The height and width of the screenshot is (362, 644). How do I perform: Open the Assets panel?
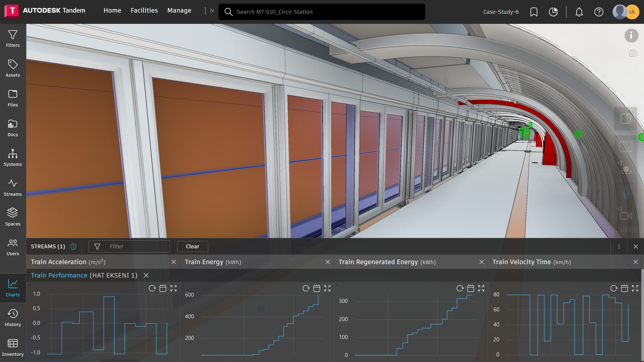click(x=13, y=68)
